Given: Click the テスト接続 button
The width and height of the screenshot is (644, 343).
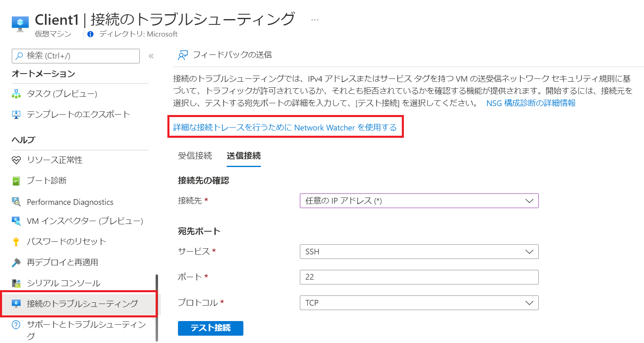Looking at the screenshot, I should [x=210, y=328].
